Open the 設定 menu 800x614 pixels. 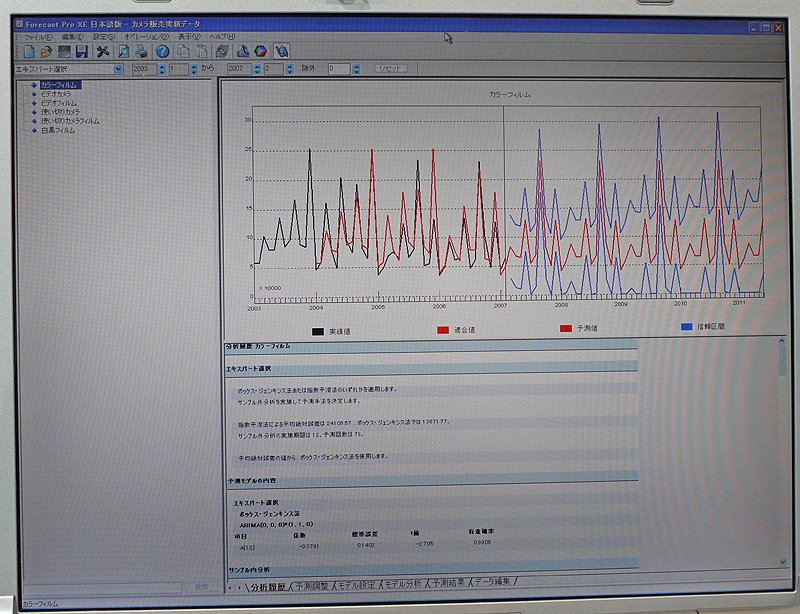104,37
